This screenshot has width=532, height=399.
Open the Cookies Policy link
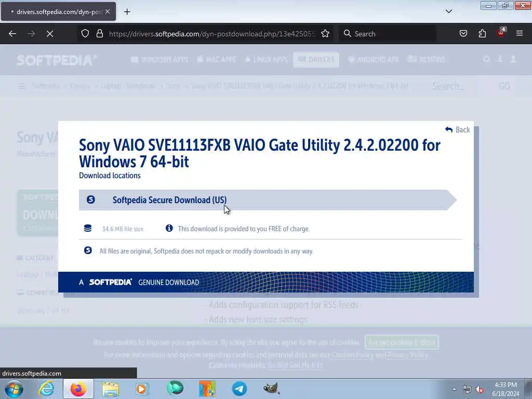point(352,355)
